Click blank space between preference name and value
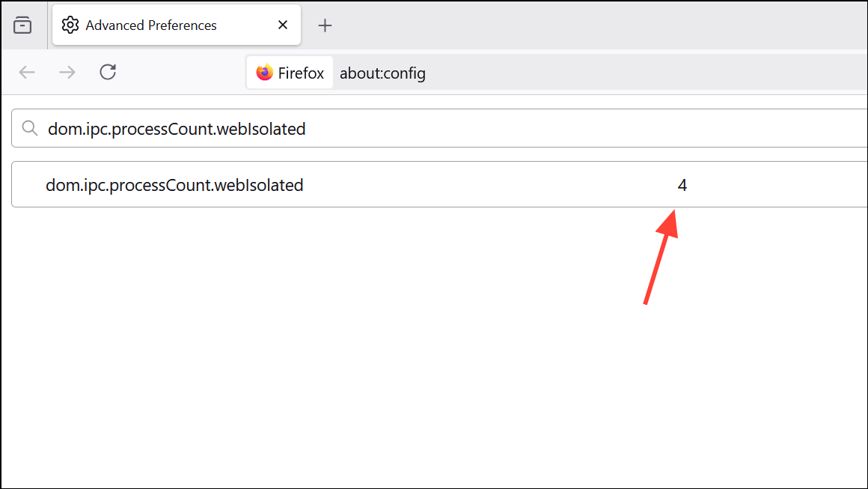Image resolution: width=868 pixels, height=489 pixels. click(486, 185)
